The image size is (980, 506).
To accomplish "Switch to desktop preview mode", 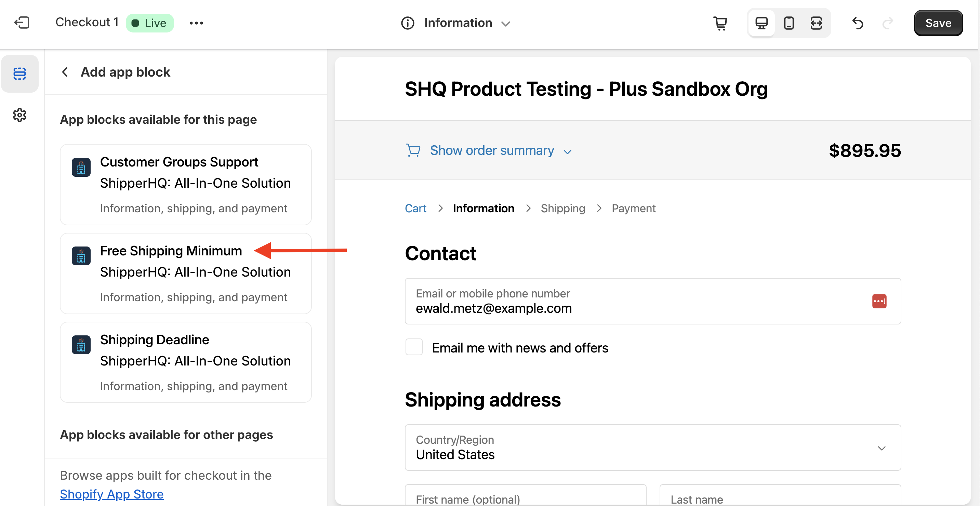I will coord(761,23).
